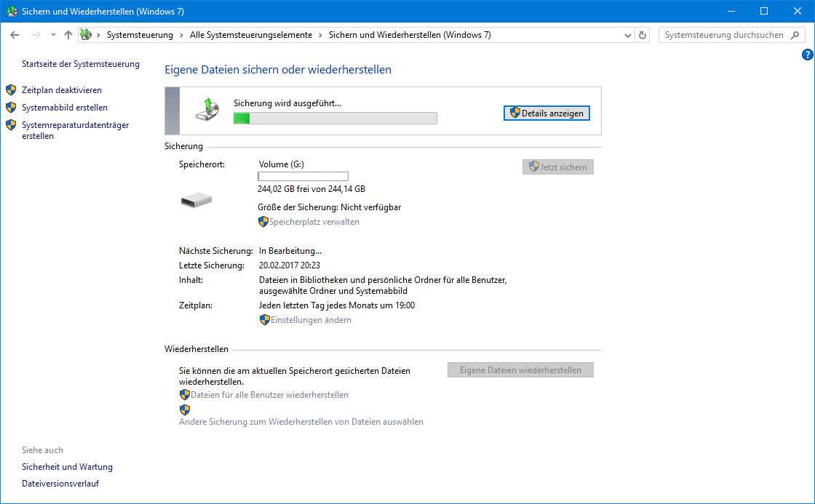Viewport: 815px width, 504px height.
Task: Select Sichern und Wiederherstellen (Windows 7) breadcrumb
Action: click(410, 35)
